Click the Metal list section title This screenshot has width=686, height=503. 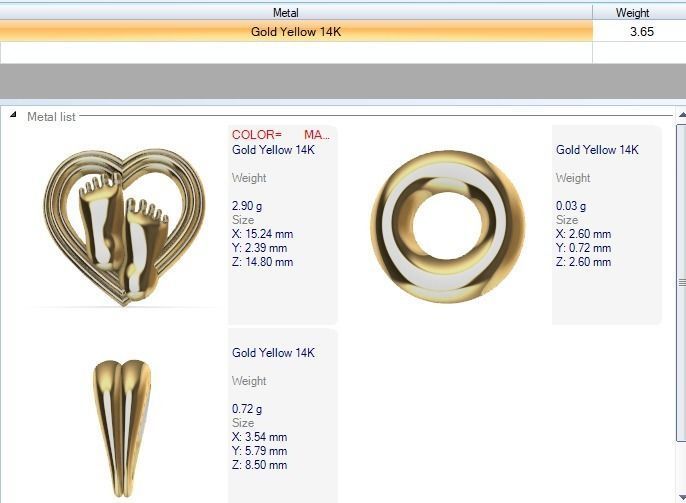pyautogui.click(x=51, y=117)
